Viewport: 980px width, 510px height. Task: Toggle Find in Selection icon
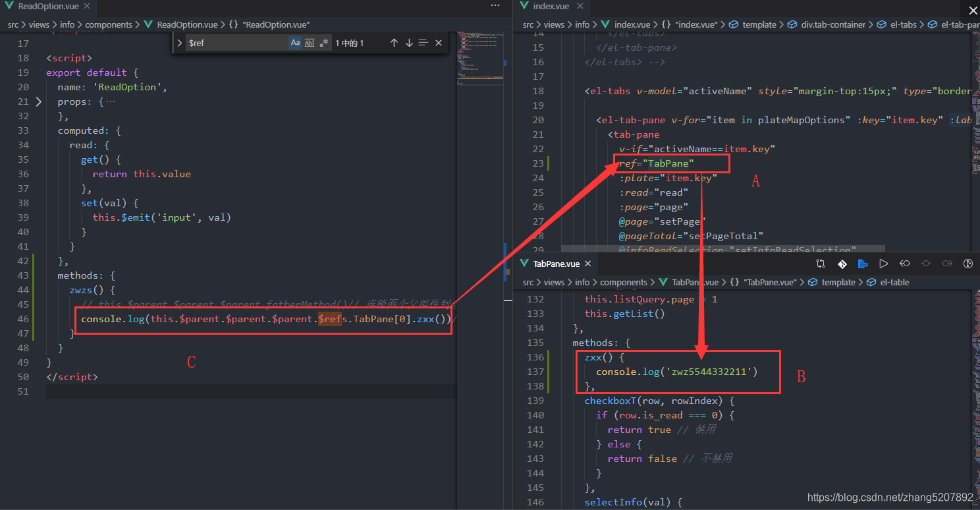point(423,43)
